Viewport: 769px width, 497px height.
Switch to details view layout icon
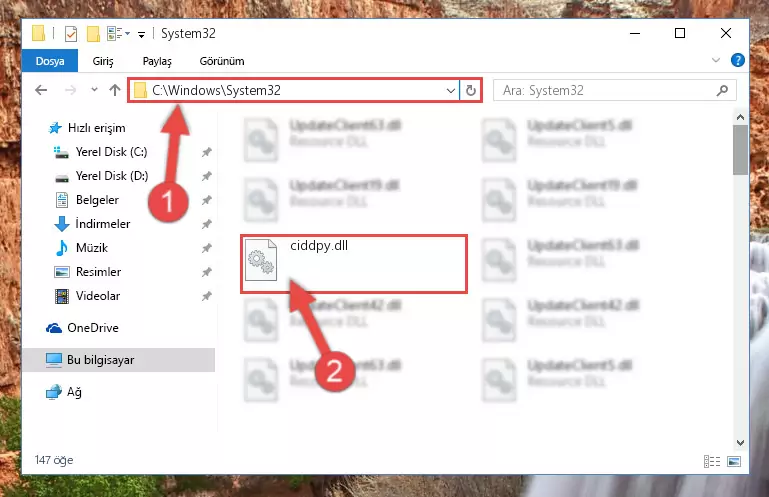coord(712,461)
